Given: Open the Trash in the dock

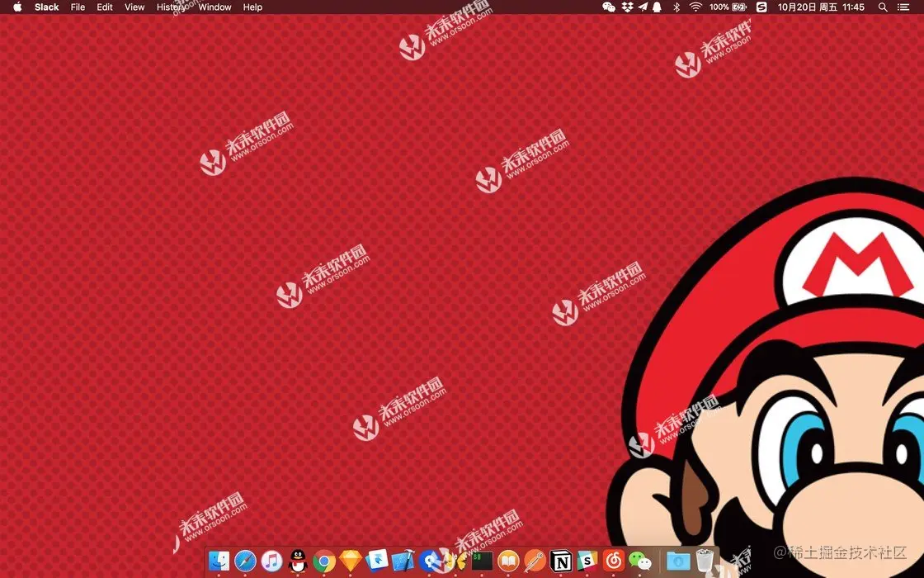Looking at the screenshot, I should click(705, 561).
